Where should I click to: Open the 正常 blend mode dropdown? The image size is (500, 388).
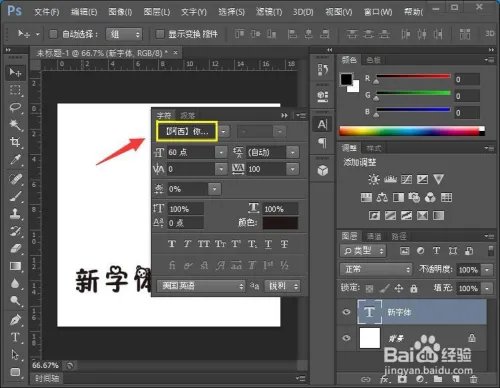pyautogui.click(x=376, y=269)
